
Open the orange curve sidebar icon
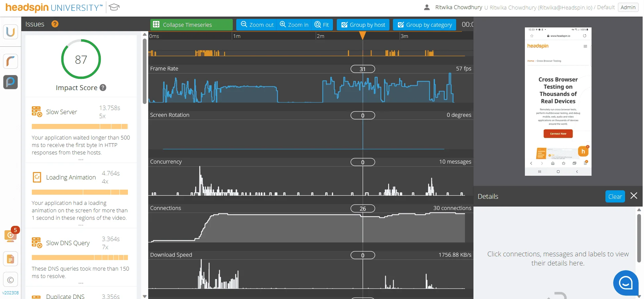10,61
